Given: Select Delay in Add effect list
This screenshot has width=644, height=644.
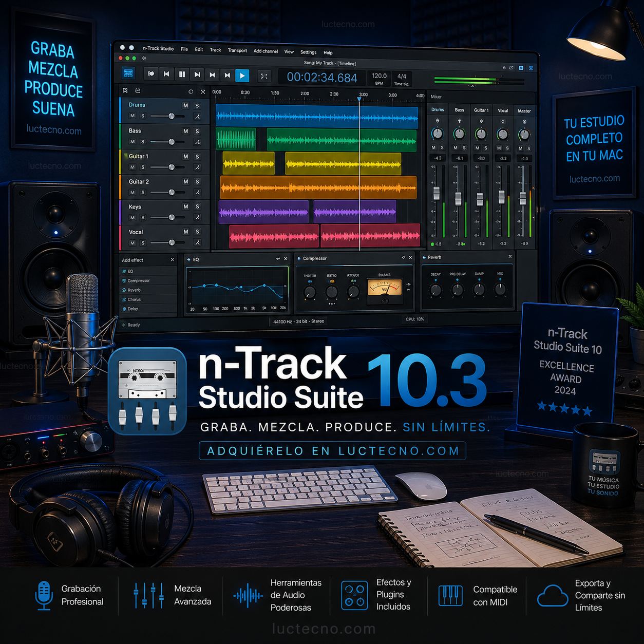Looking at the screenshot, I should tap(148, 309).
